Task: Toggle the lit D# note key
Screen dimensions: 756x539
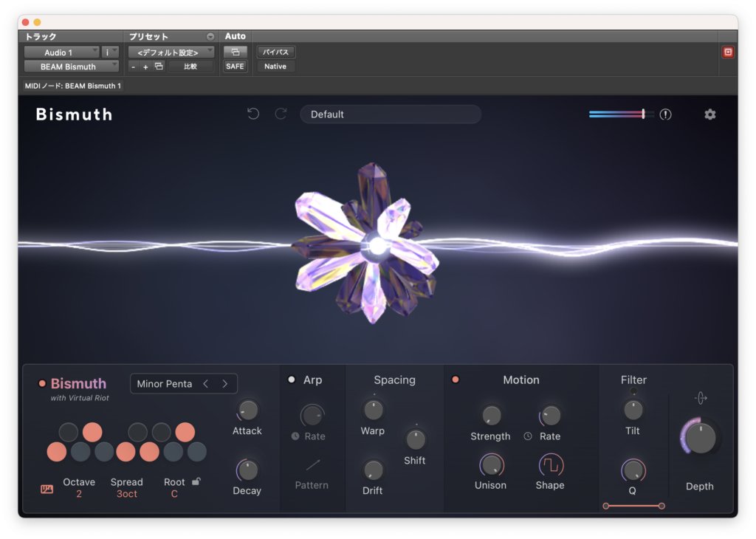Action: [92, 432]
